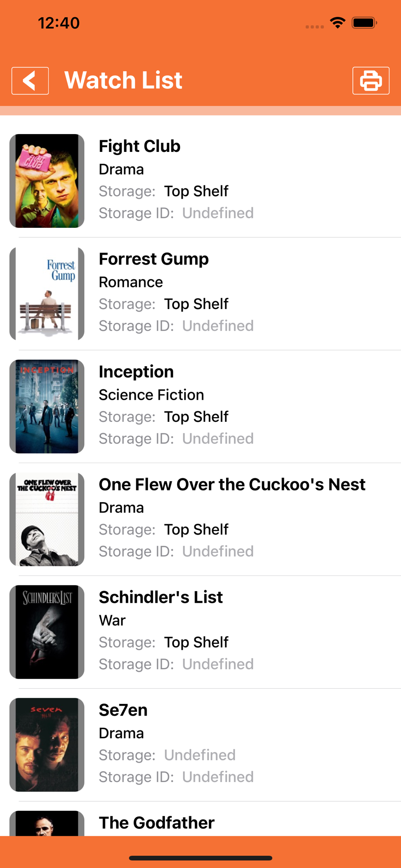Tap the print icon in header

[371, 81]
